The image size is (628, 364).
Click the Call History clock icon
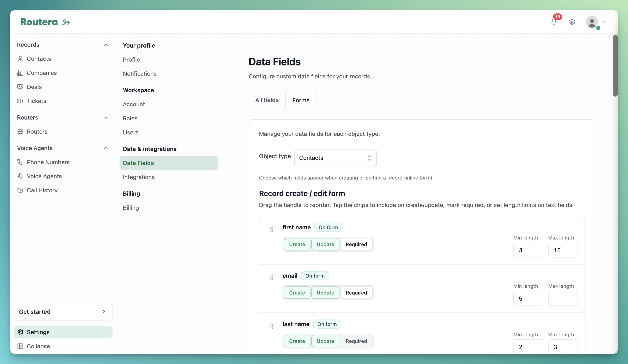click(20, 190)
